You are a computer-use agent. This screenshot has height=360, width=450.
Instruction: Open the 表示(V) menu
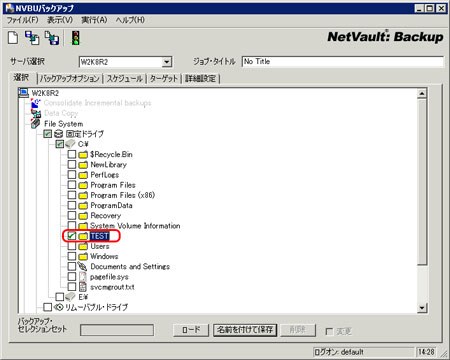coord(60,20)
